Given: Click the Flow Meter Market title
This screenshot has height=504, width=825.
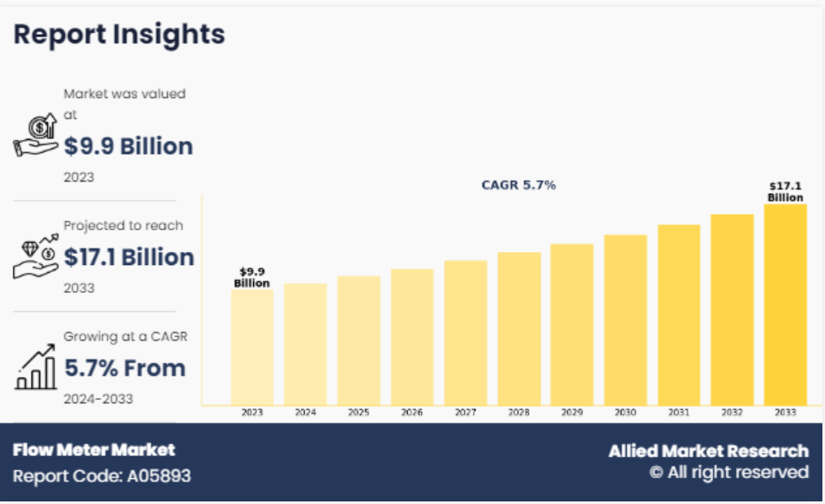Looking at the screenshot, I should tap(94, 450).
